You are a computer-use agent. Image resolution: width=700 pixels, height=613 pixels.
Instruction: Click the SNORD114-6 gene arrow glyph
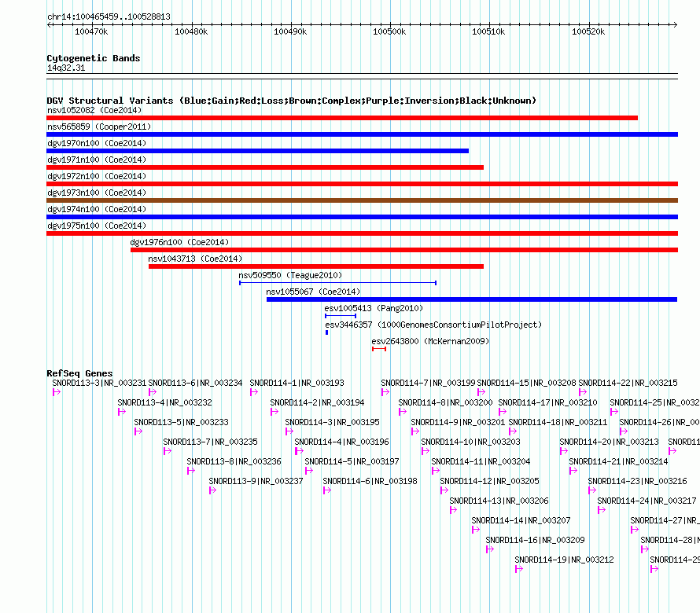point(327,490)
